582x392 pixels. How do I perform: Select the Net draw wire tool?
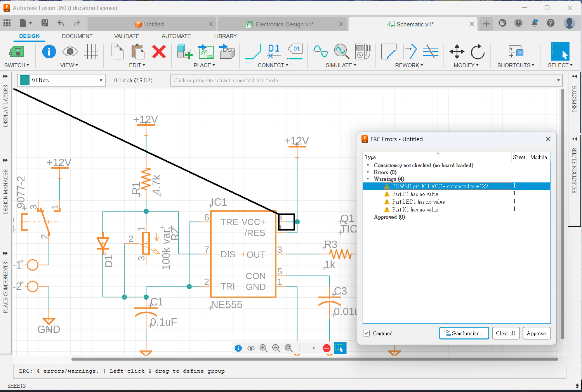click(253, 52)
